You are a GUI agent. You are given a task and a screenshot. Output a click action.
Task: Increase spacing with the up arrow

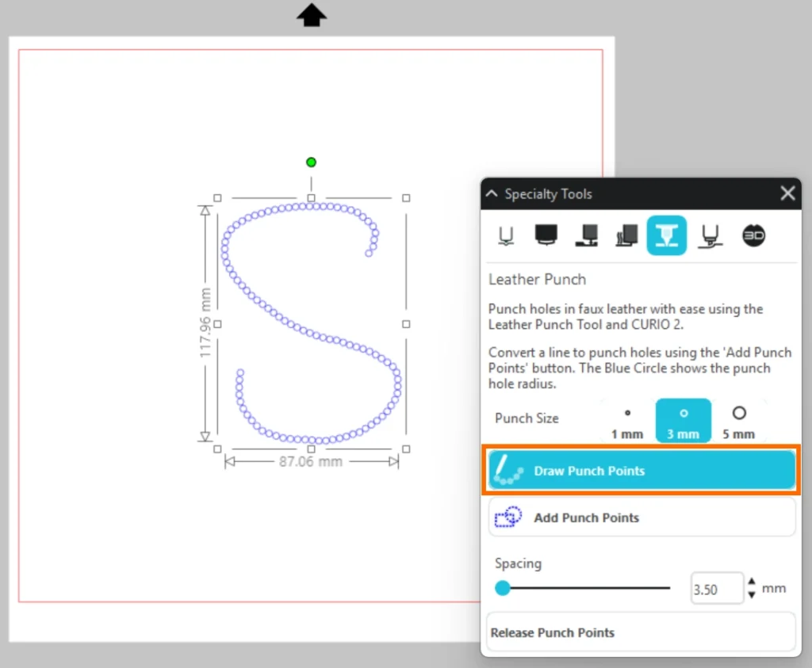pyautogui.click(x=753, y=582)
